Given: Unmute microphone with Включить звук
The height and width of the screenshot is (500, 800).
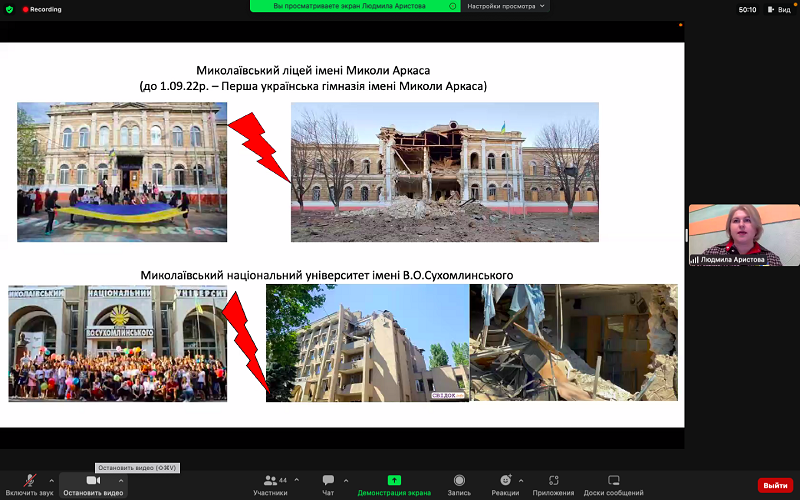Looking at the screenshot, I should (29, 485).
